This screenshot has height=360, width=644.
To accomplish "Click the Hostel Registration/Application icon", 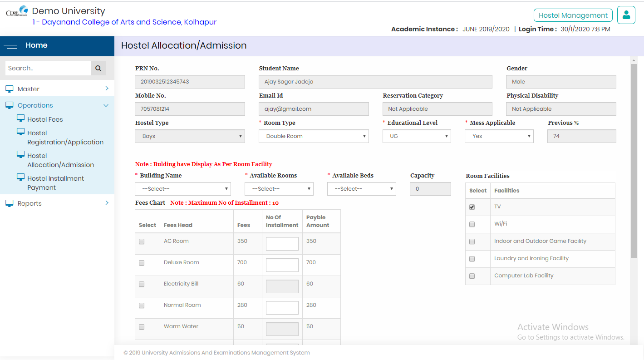I will 21,133.
